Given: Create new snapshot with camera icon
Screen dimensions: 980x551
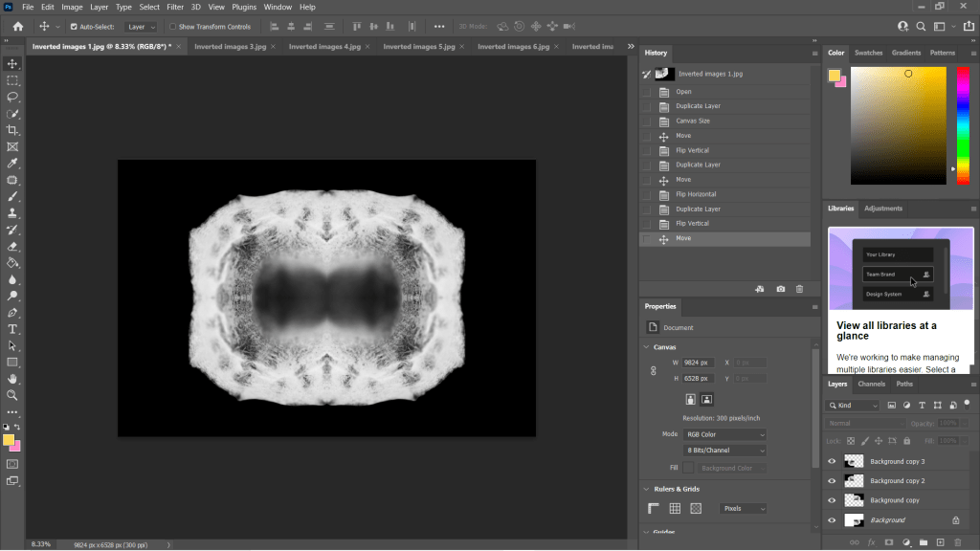Looking at the screenshot, I should [781, 289].
